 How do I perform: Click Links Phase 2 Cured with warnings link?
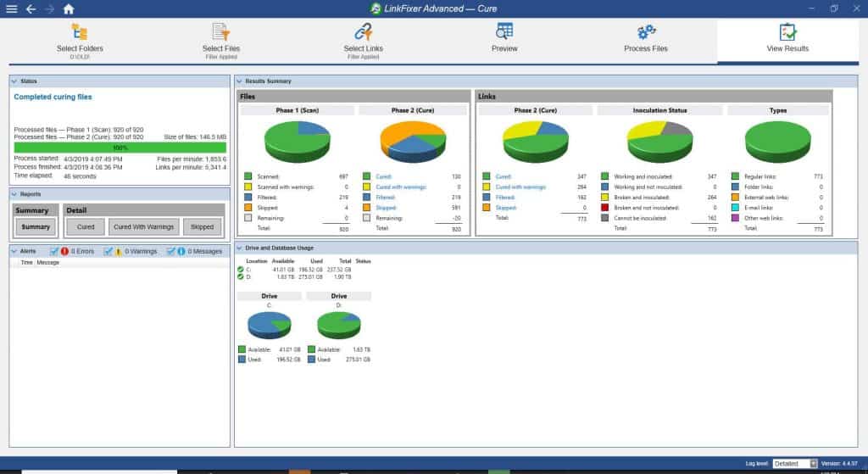pyautogui.click(x=521, y=187)
